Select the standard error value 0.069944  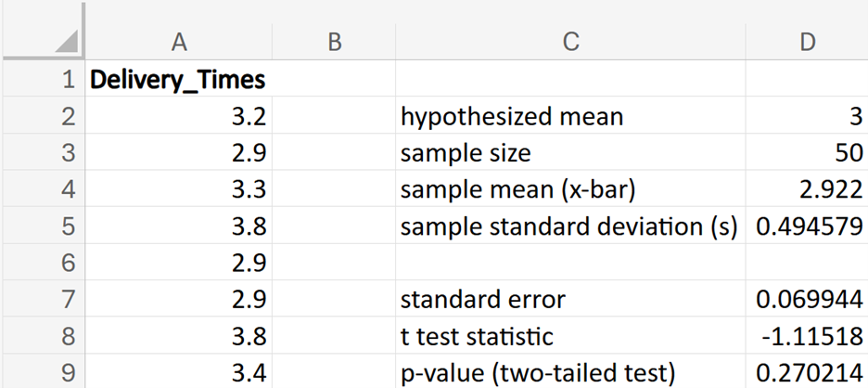807,300
